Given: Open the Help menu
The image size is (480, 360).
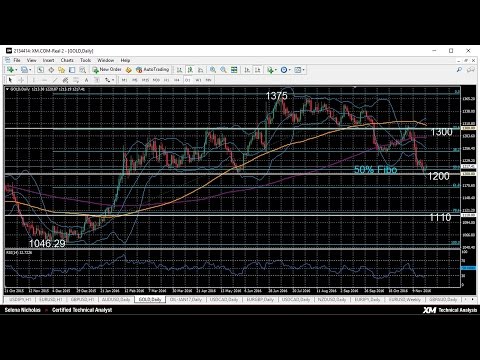Looking at the screenshot, I should (125, 60).
